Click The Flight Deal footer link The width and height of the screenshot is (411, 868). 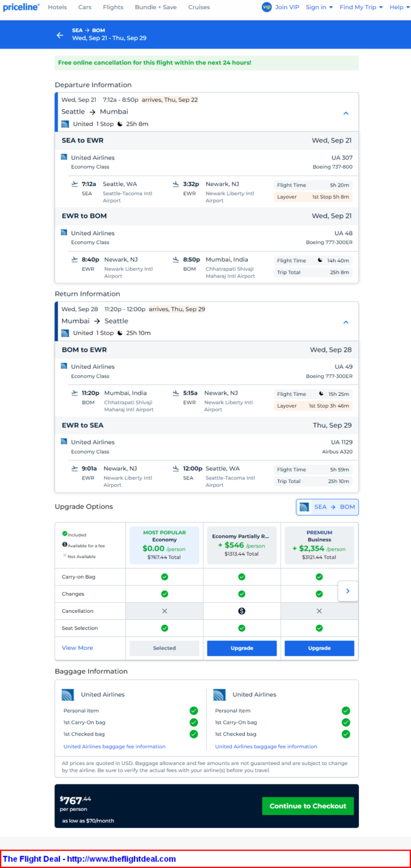coord(90,859)
